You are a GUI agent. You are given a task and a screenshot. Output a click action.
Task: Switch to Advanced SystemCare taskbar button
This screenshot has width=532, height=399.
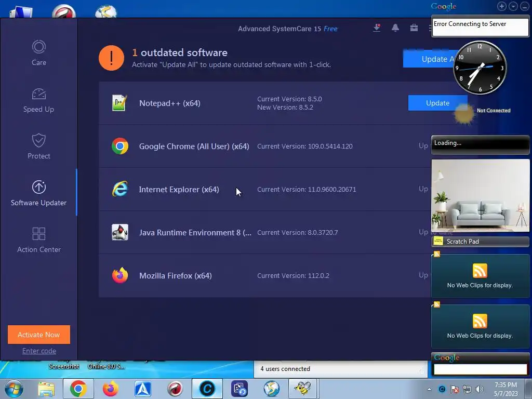(207, 389)
